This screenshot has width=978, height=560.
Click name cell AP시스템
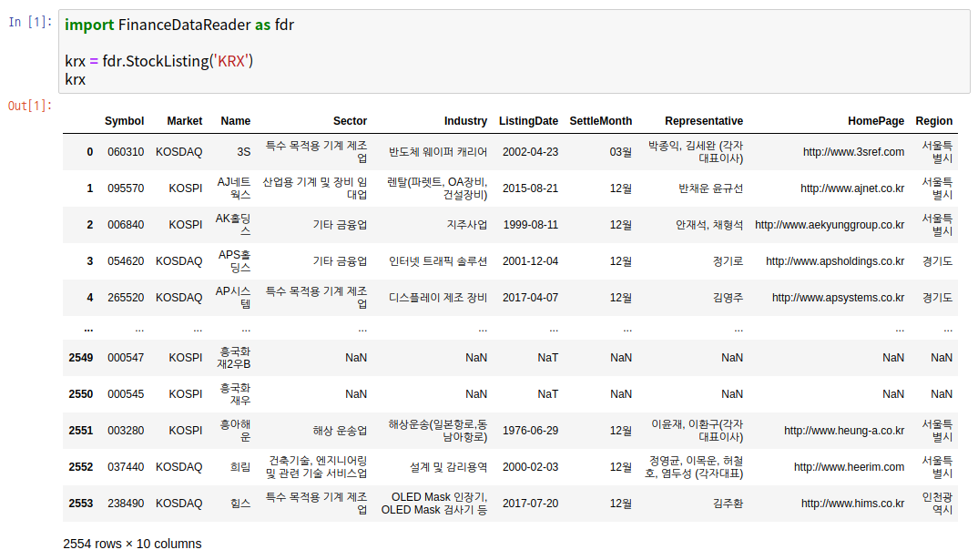tap(232, 298)
